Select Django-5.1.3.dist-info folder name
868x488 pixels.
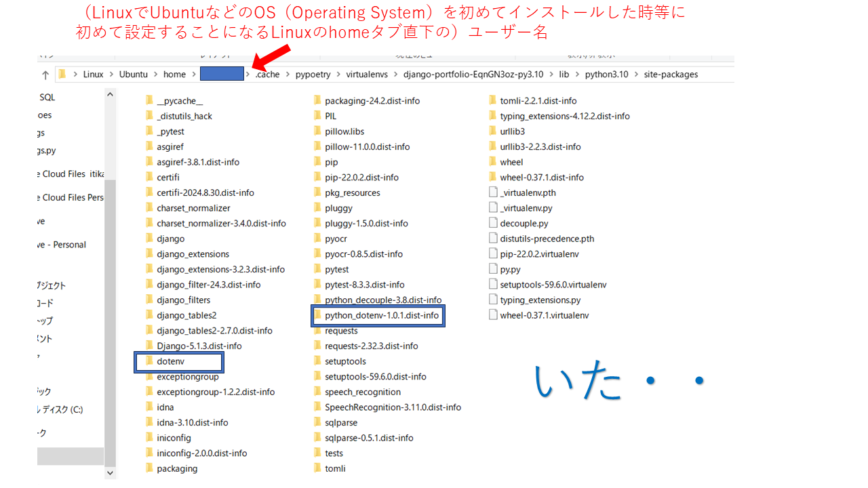[x=199, y=346]
